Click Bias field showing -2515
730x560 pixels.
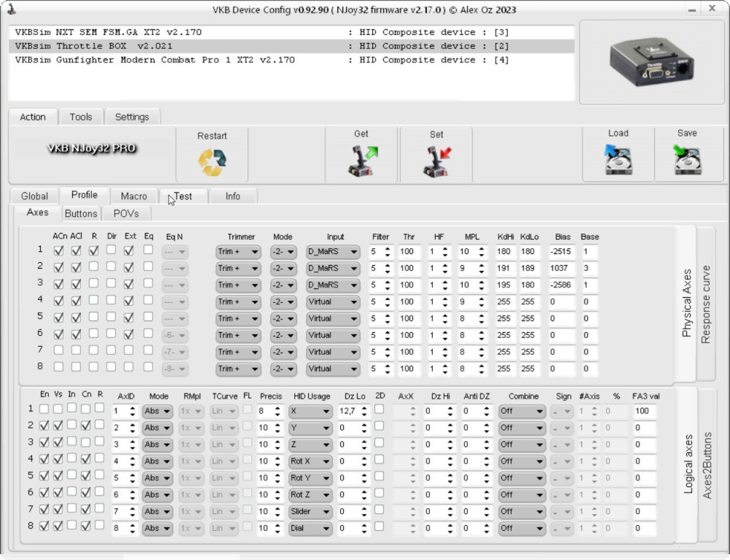click(x=562, y=252)
